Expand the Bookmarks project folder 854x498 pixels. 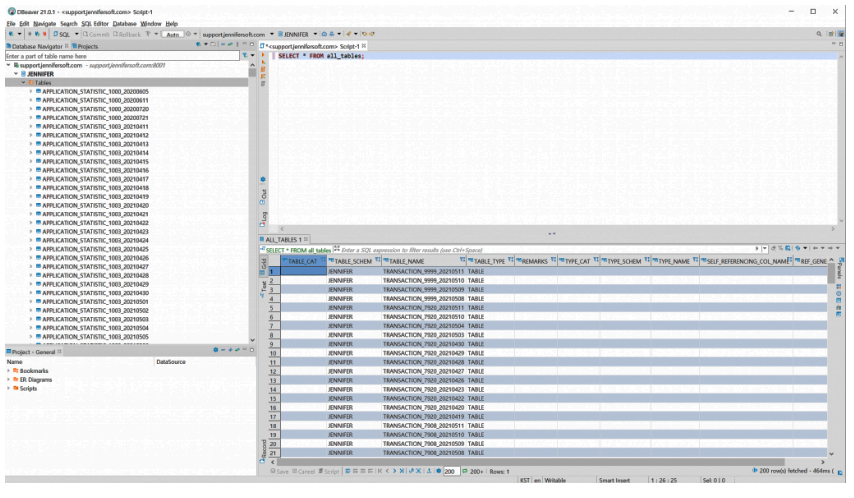point(9,371)
